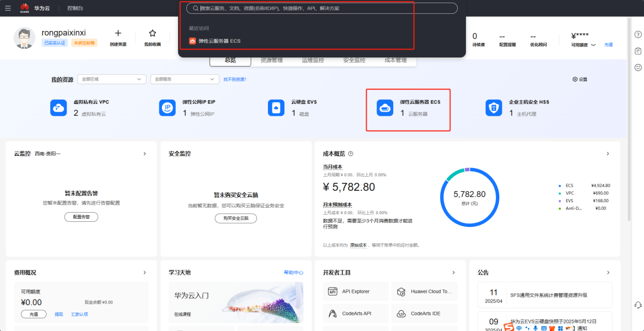The width and height of the screenshot is (644, 331).
Task: Switch to the 运维监控 tab
Action: tap(313, 60)
